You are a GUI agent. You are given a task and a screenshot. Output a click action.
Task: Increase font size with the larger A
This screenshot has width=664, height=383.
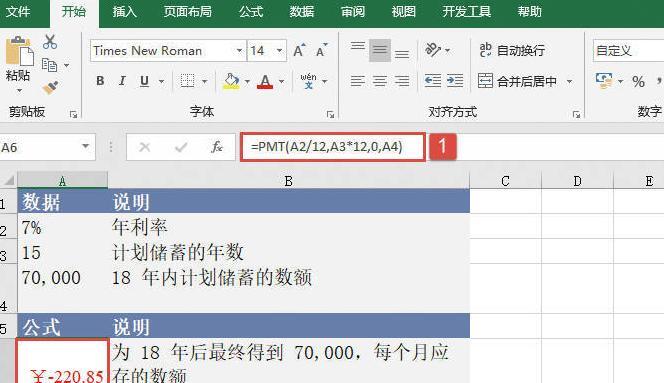pyautogui.click(x=299, y=51)
